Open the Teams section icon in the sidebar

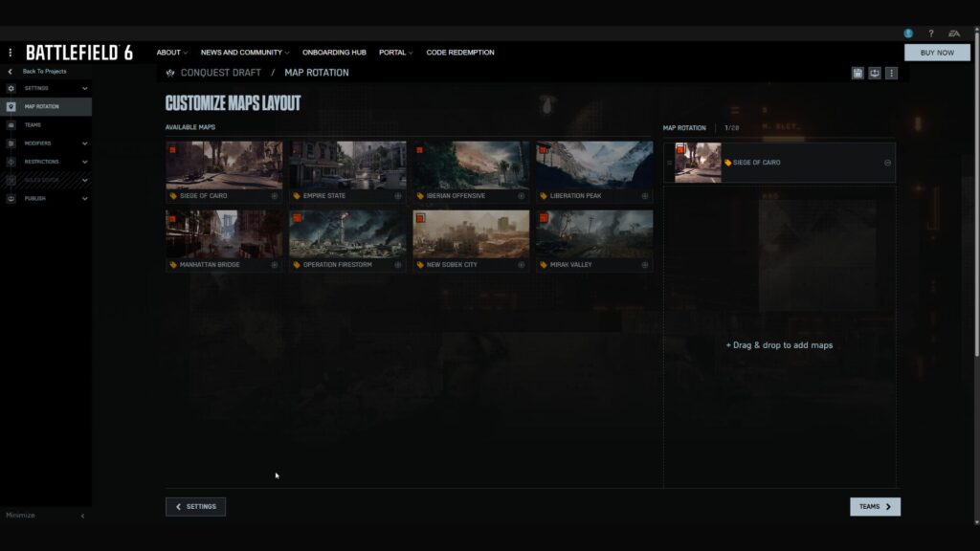click(x=11, y=124)
